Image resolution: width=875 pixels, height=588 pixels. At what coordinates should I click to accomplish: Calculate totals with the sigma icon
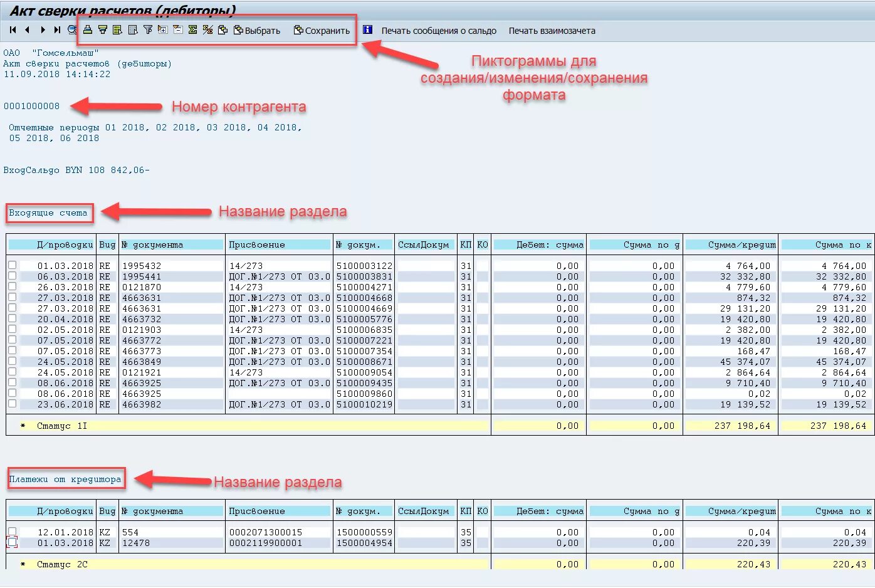pos(192,29)
